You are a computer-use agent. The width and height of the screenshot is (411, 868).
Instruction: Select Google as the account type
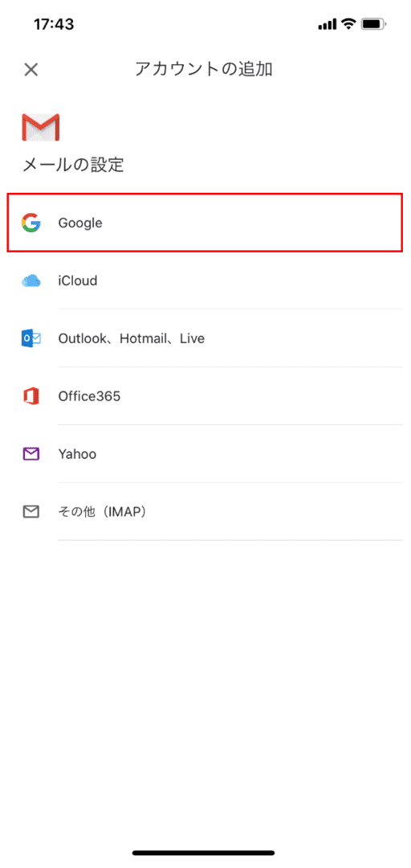click(205, 223)
